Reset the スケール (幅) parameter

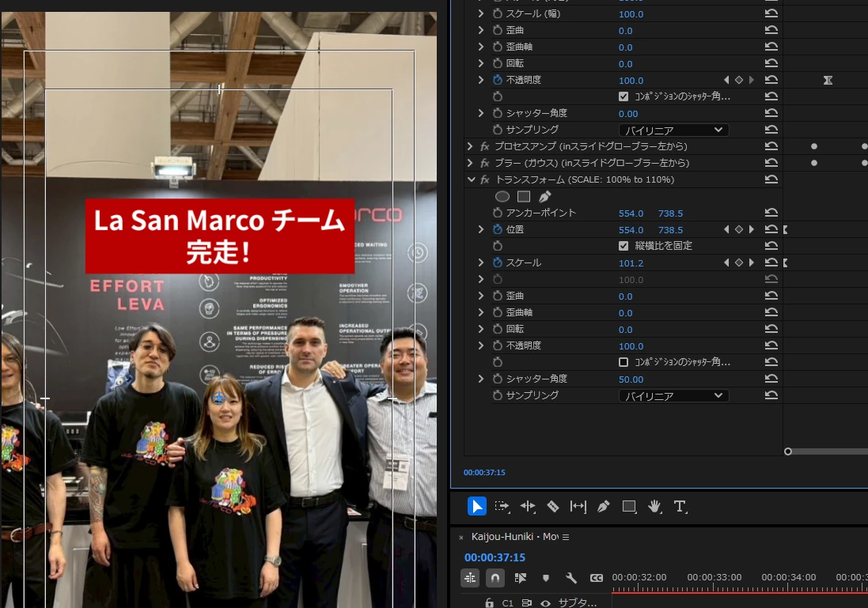(771, 13)
